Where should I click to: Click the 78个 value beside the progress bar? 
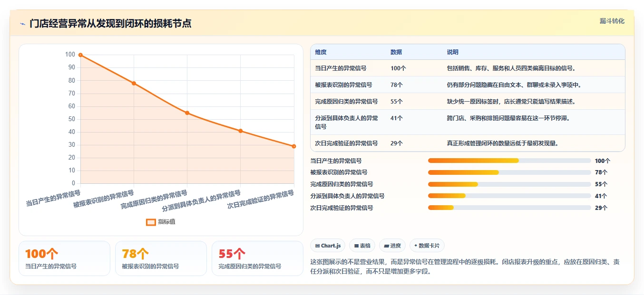pyautogui.click(x=601, y=172)
